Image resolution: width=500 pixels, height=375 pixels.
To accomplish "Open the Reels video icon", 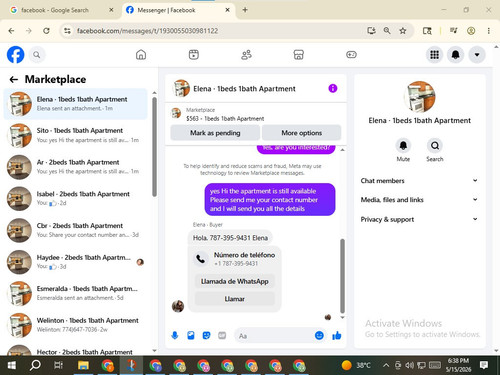I will click(x=194, y=55).
